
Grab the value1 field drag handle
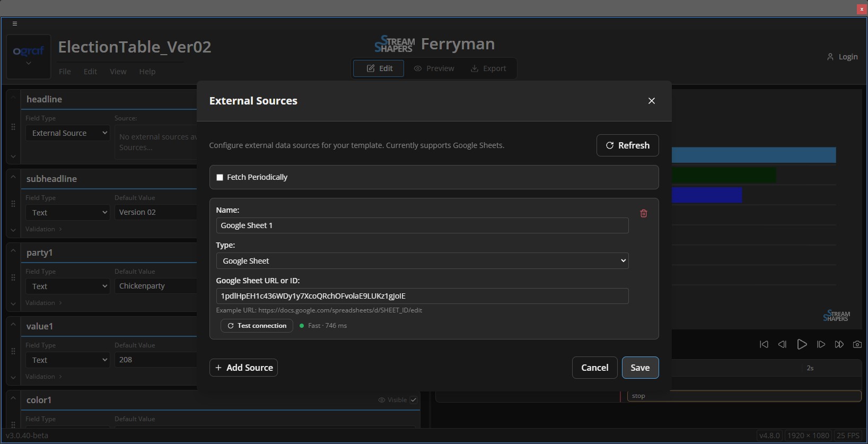(13, 351)
